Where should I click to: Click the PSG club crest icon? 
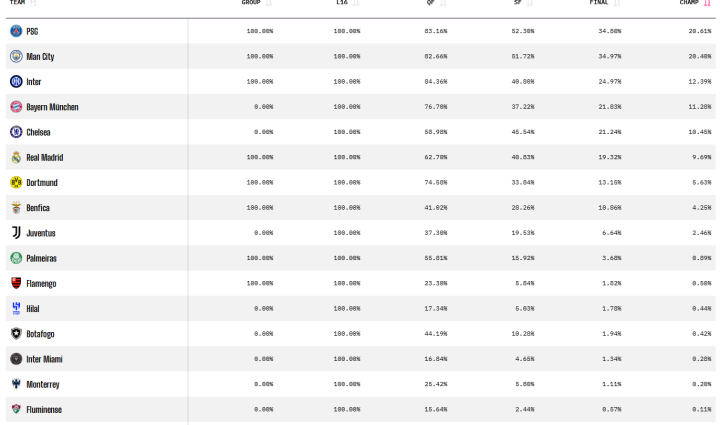pyautogui.click(x=16, y=31)
